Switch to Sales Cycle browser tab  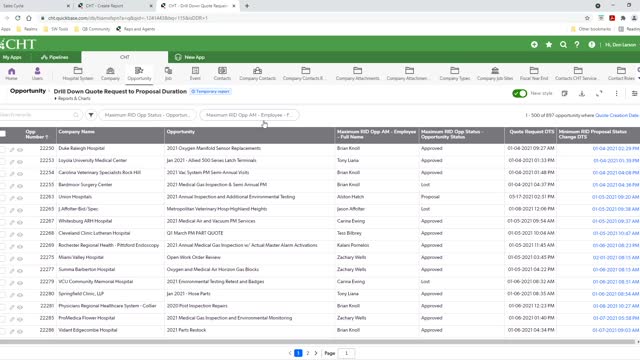point(35,6)
